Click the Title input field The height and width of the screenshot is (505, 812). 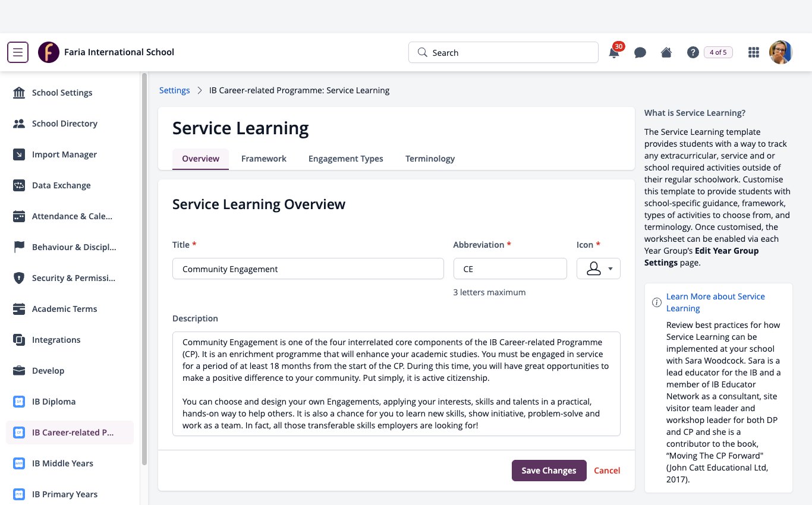pos(308,269)
